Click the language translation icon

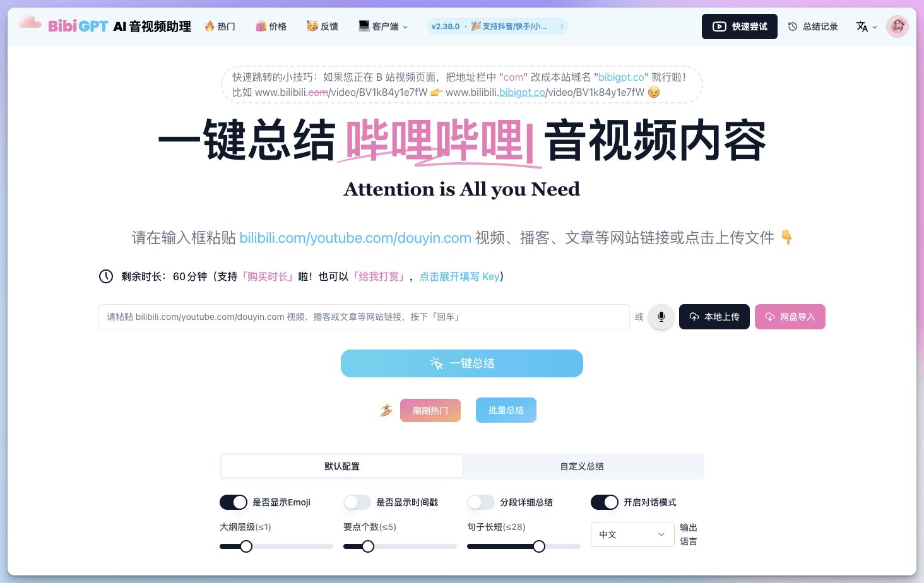point(862,26)
